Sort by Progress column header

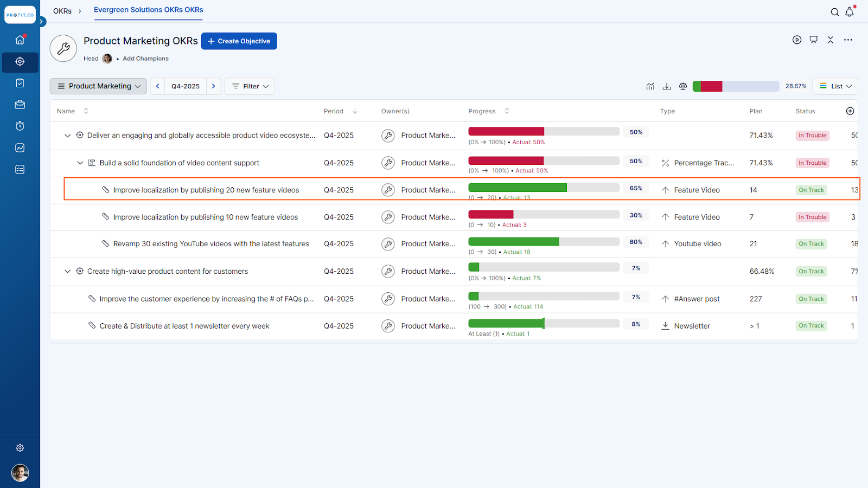(489, 111)
